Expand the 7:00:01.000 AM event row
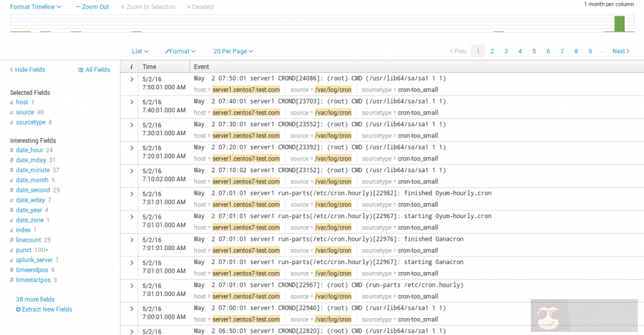This screenshot has height=335, width=644. (131, 309)
